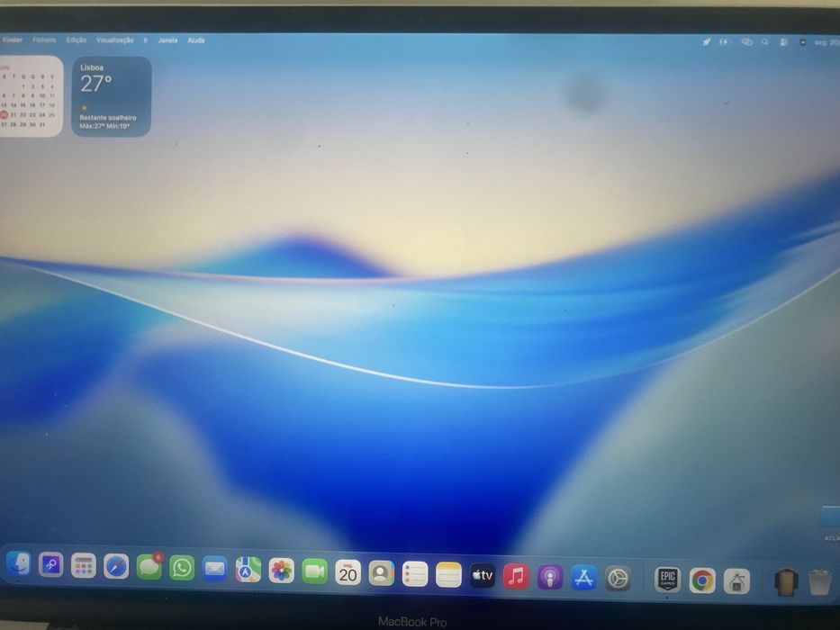Viewport: 840px width, 630px height.
Task: Launch Safari from the Dock
Action: tap(116, 567)
